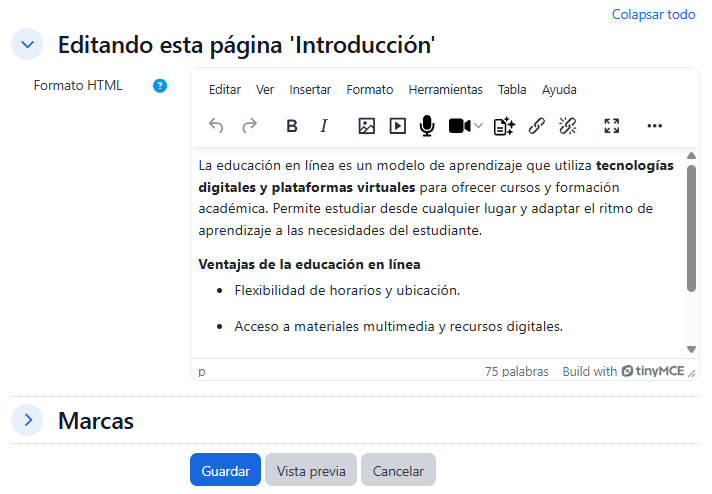Click the 'Colapsar todo' link
The width and height of the screenshot is (712, 494).
(x=653, y=14)
